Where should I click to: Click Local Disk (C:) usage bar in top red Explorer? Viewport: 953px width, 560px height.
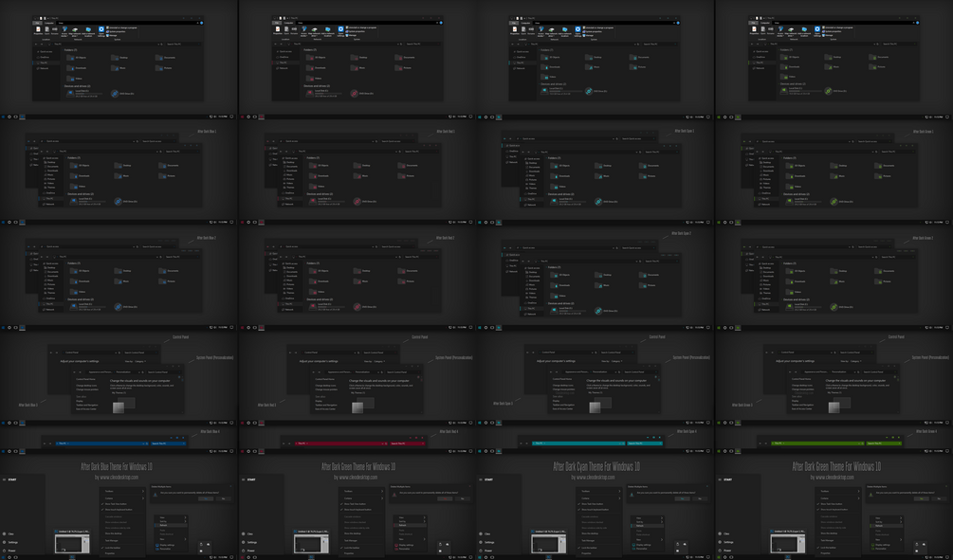pos(328,94)
